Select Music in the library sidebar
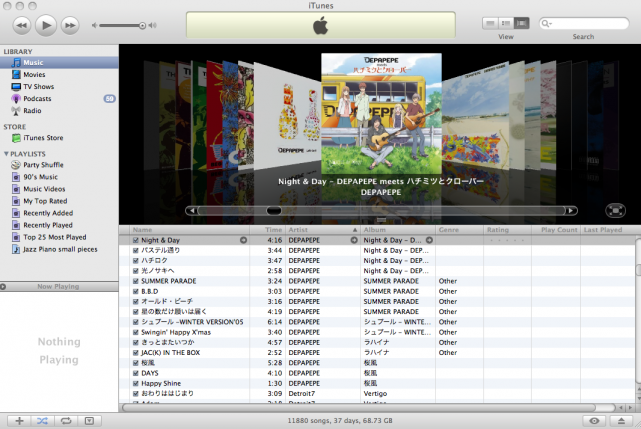This screenshot has height=429, width=641. point(59,63)
